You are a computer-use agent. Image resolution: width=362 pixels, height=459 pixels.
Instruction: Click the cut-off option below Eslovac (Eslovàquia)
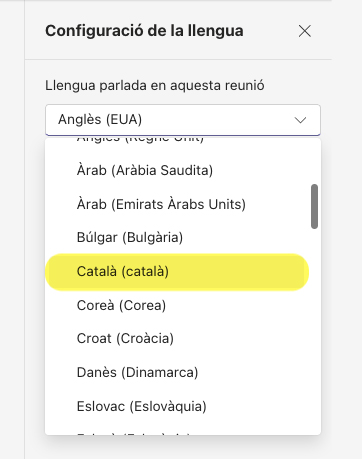point(183,431)
